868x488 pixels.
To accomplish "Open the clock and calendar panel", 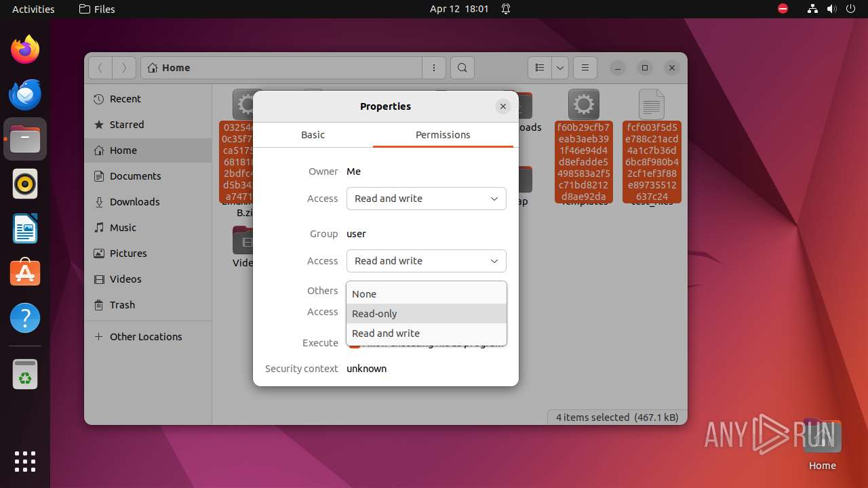I will (x=459, y=9).
